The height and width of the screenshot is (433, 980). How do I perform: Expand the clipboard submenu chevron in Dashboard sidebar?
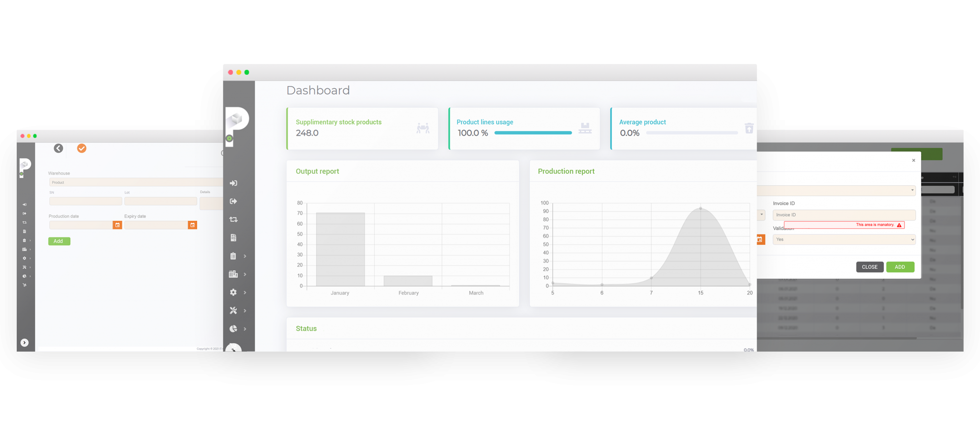(245, 256)
